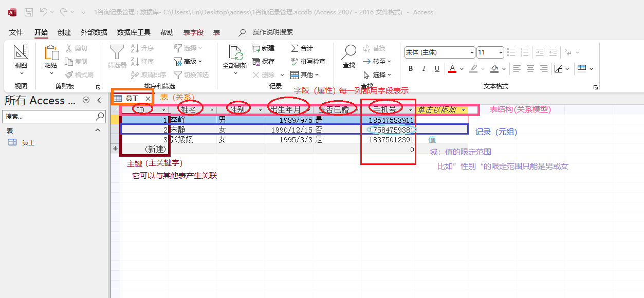
Task: Click the navigation pane search box
Action: [x=49, y=117]
